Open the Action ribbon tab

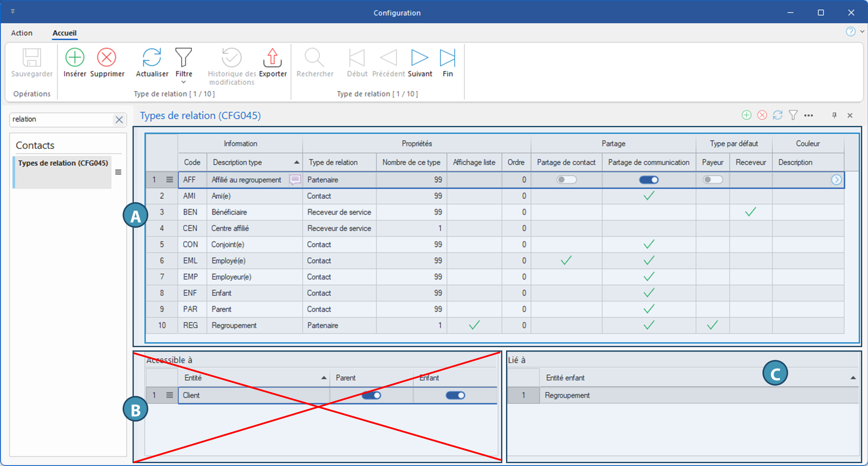coord(22,33)
